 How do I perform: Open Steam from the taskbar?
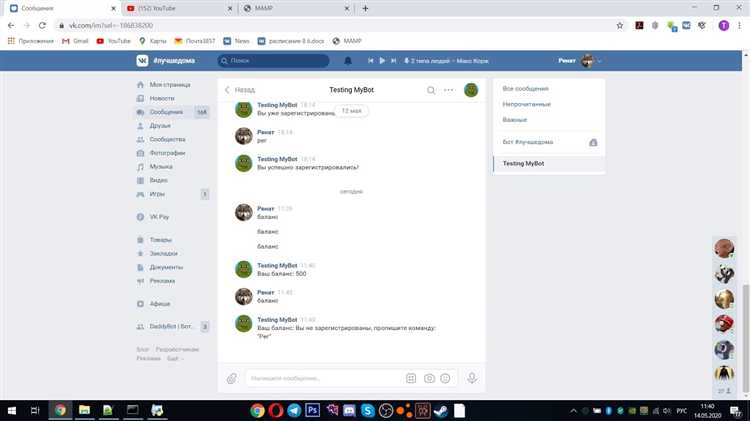441,410
